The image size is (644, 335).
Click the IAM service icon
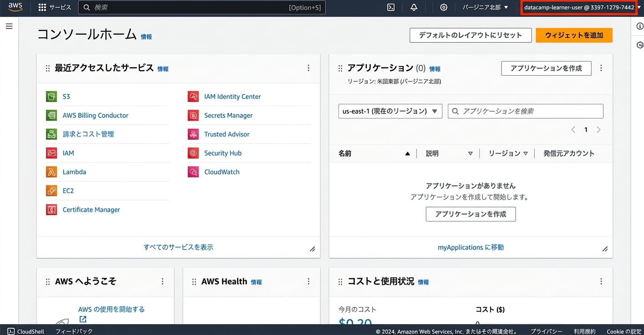pos(51,153)
